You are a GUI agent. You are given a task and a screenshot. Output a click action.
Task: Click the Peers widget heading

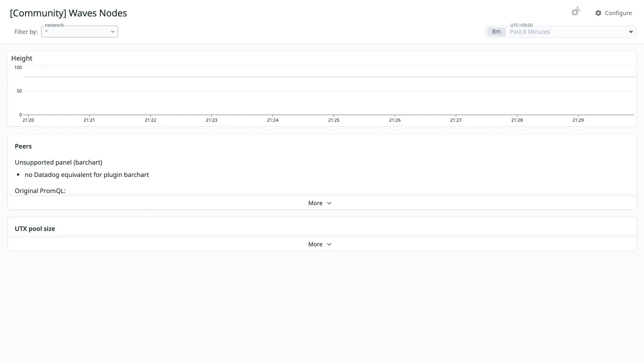click(23, 146)
